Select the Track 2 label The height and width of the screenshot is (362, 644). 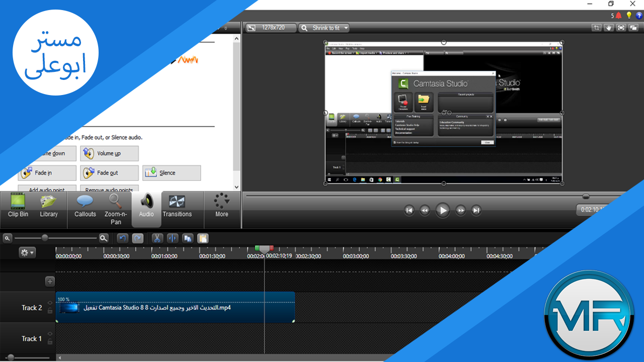tap(32, 308)
